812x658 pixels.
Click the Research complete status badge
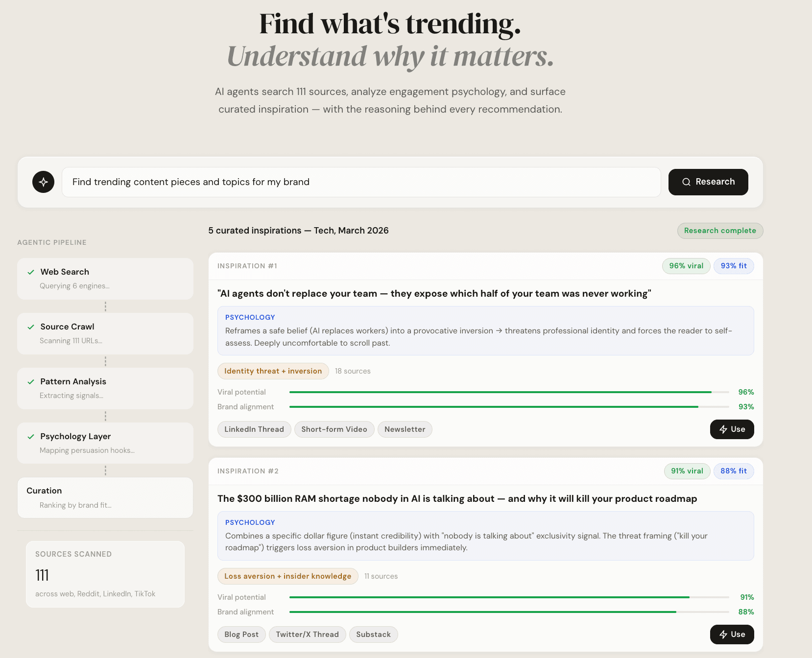coord(719,231)
